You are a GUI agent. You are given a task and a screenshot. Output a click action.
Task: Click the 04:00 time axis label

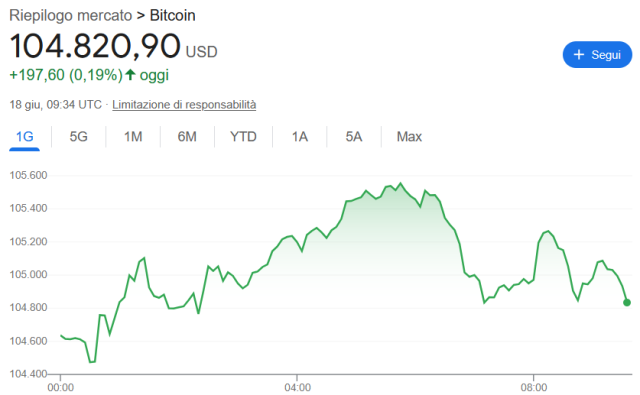tap(297, 387)
